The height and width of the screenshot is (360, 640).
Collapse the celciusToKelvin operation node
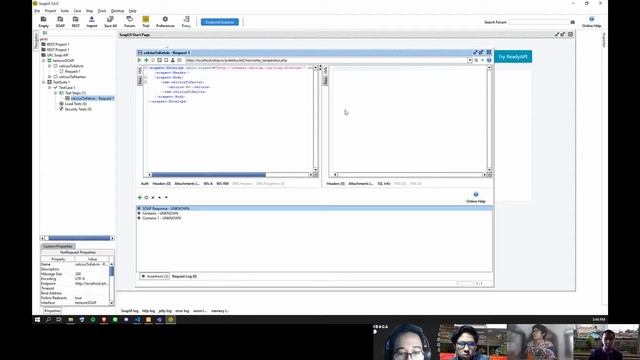point(50,66)
